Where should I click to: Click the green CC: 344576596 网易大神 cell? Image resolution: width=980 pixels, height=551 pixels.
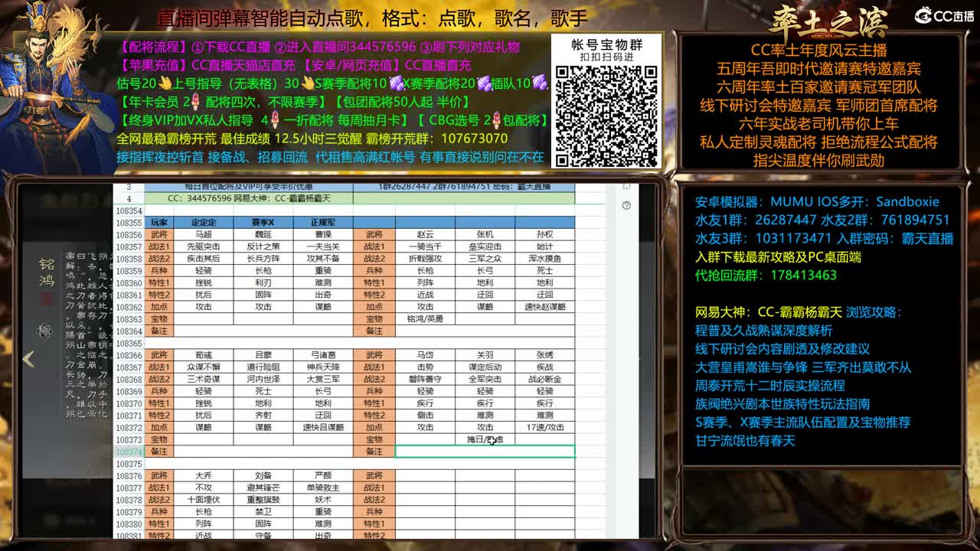pos(248,198)
